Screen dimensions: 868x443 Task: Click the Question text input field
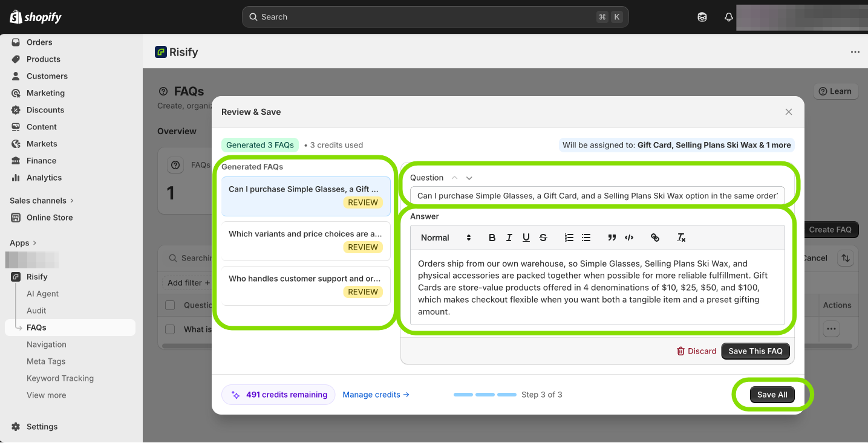[597, 196]
